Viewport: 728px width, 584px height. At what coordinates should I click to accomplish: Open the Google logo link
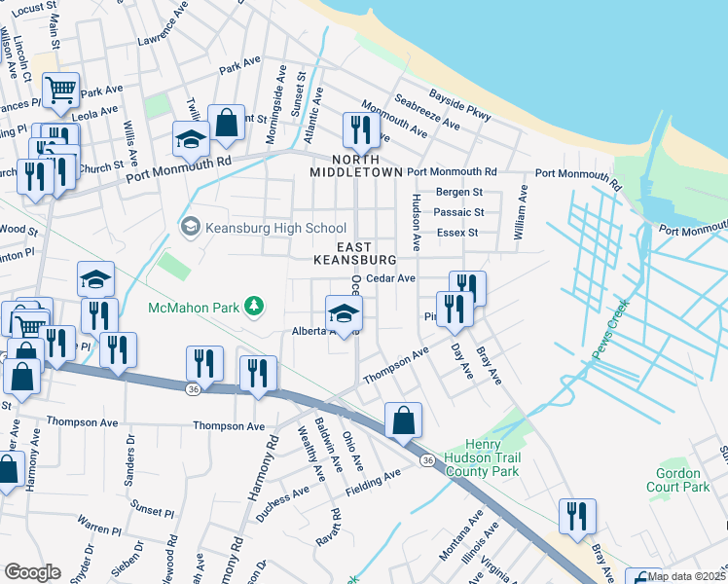point(33,572)
